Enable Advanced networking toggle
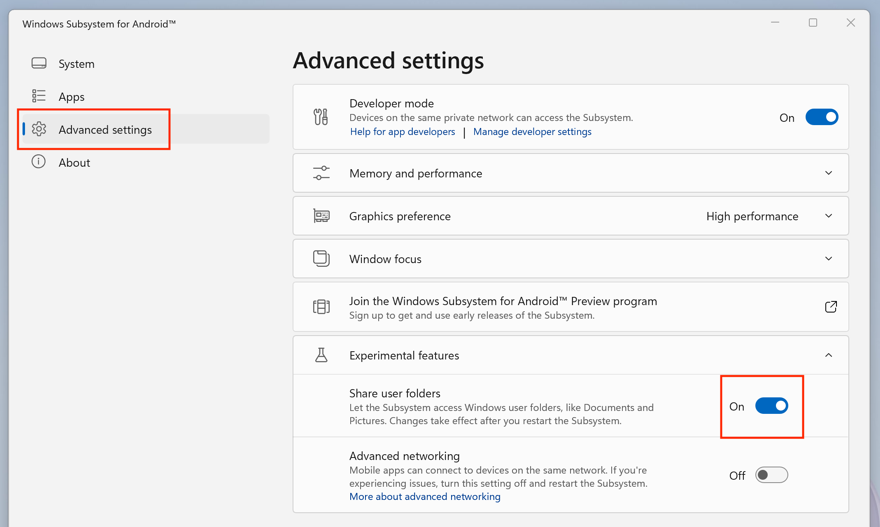The height and width of the screenshot is (527, 880). [x=772, y=475]
